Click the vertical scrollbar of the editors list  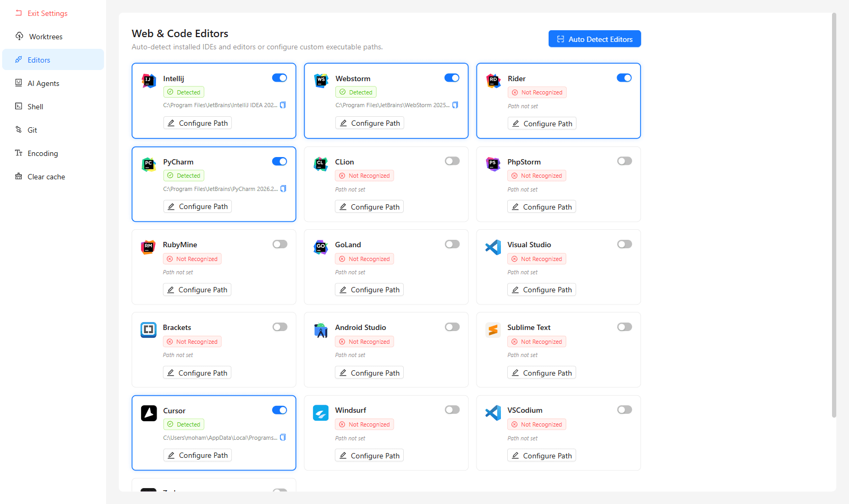coord(834,216)
